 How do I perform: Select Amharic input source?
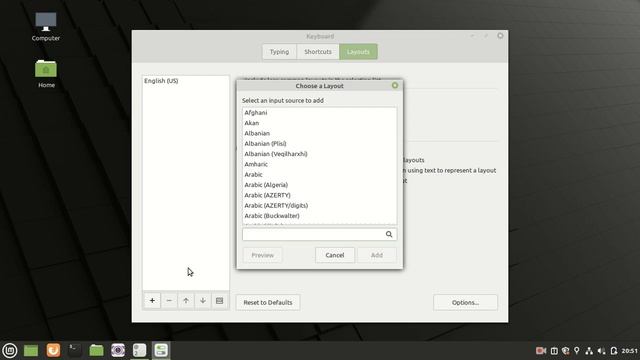pyautogui.click(x=319, y=164)
